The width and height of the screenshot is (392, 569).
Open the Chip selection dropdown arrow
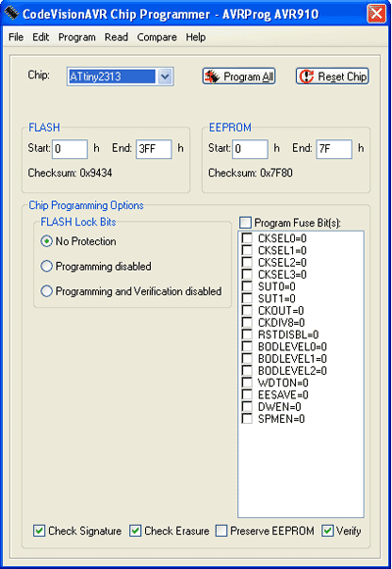pos(165,77)
